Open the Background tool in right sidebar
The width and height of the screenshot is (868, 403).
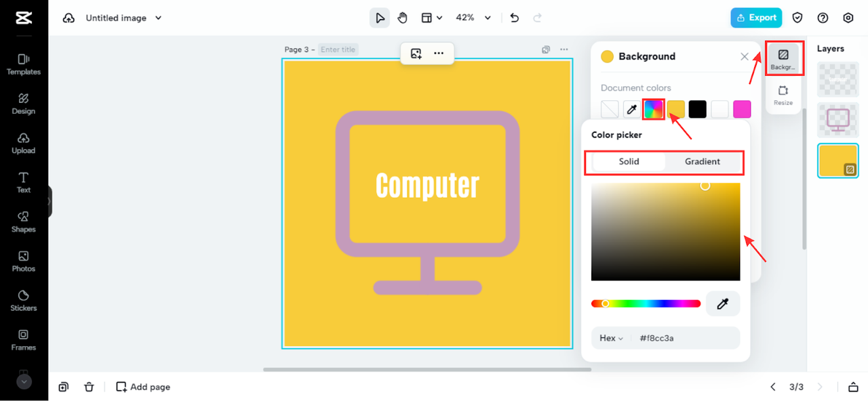(x=783, y=58)
